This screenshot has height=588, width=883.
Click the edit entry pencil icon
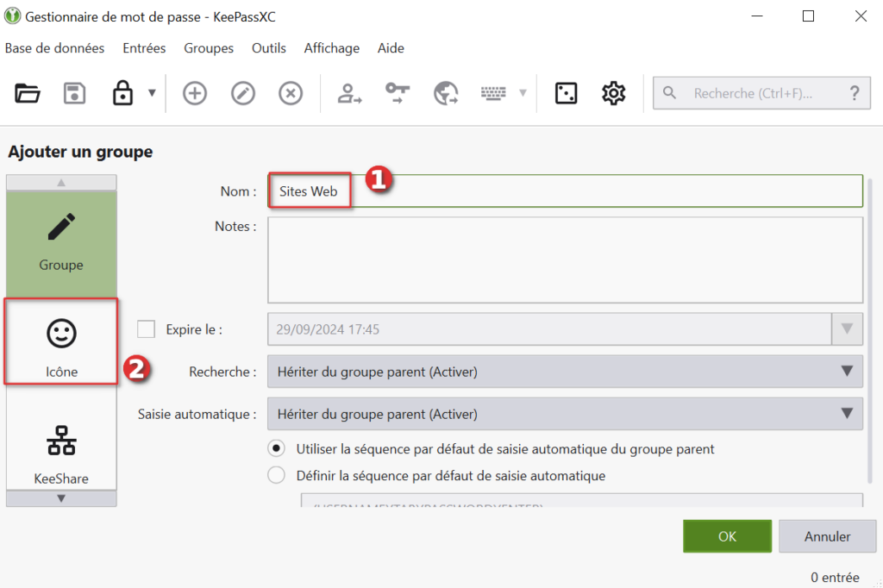tap(243, 93)
